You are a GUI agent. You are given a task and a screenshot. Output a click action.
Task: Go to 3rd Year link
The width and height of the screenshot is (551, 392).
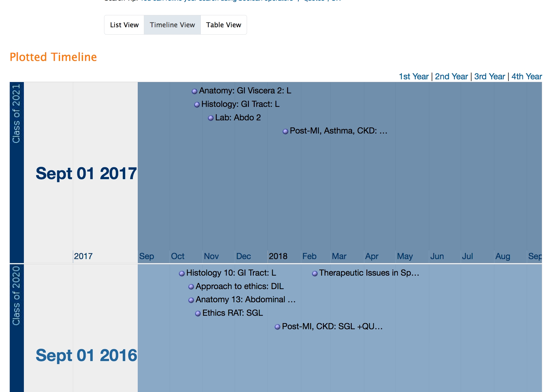tap(489, 77)
